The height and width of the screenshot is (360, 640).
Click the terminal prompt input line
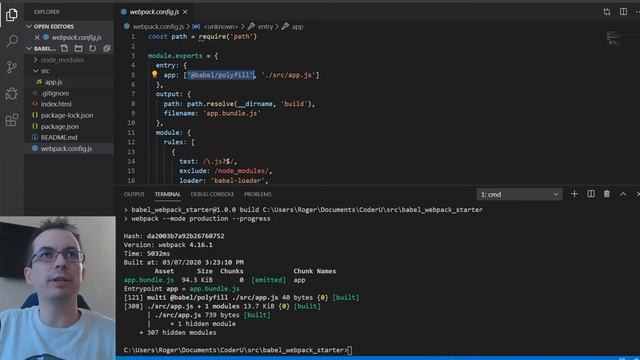[238, 350]
